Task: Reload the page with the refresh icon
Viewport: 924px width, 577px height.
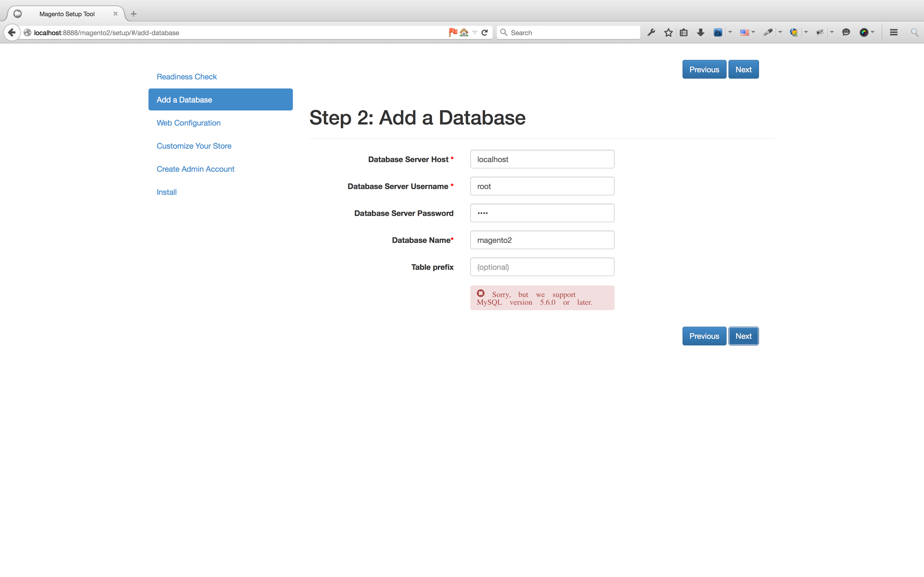Action: [x=485, y=32]
